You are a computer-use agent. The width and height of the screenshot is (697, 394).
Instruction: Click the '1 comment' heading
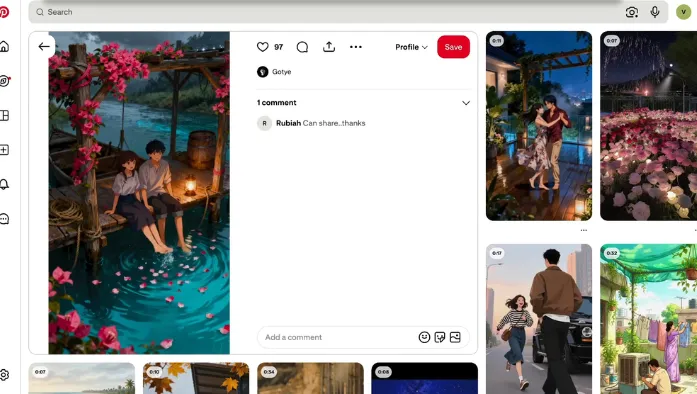pos(276,103)
